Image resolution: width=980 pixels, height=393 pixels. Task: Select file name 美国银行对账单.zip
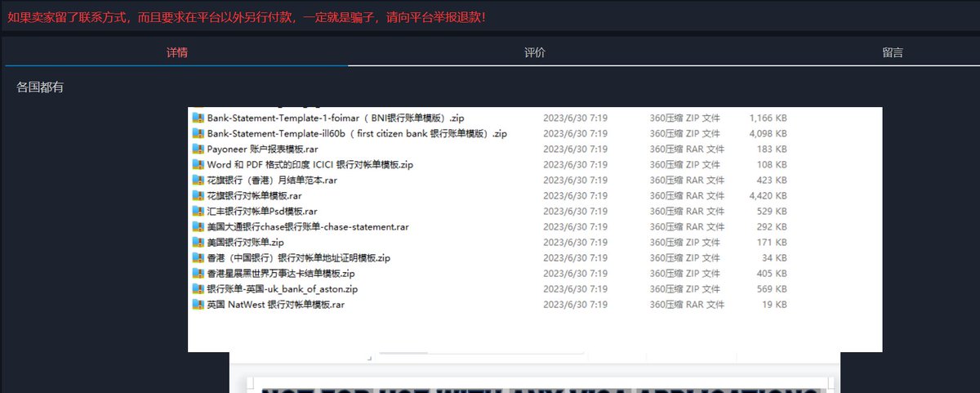[245, 242]
